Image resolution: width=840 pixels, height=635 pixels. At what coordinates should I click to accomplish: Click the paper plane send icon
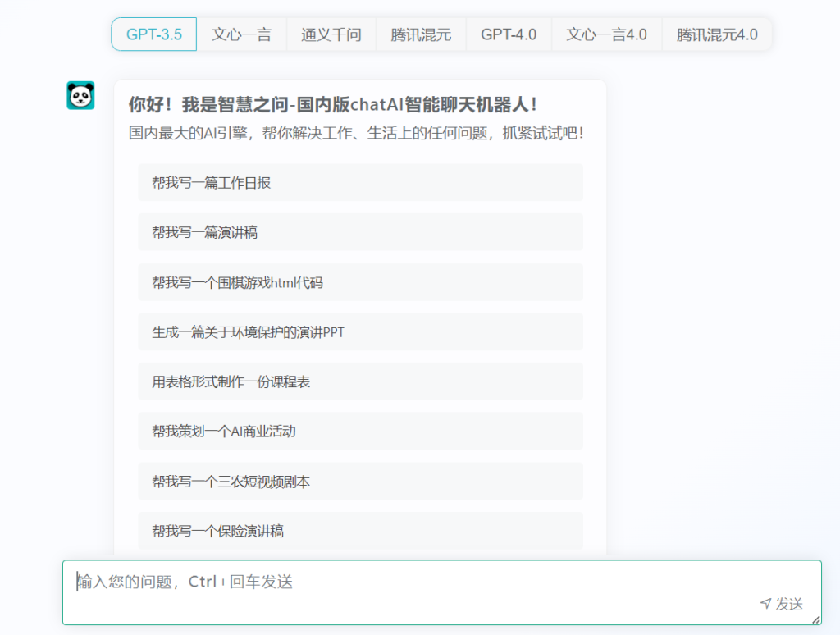(x=765, y=604)
